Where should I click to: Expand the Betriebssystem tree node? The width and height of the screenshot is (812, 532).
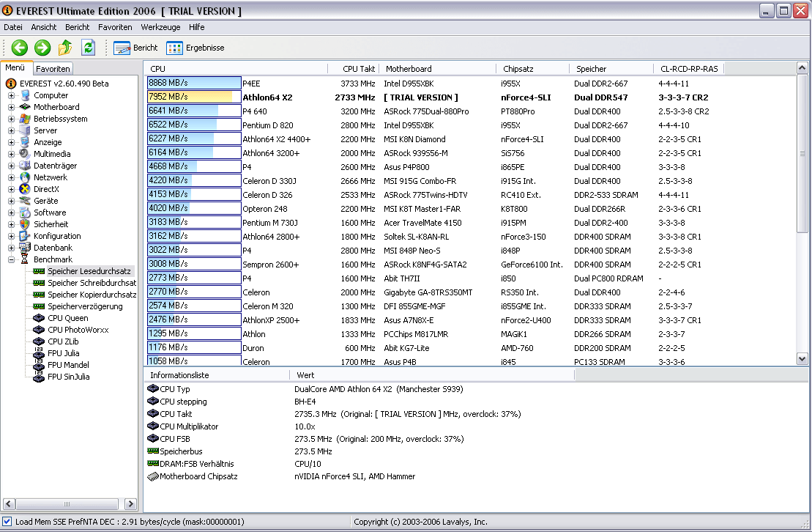tap(11, 119)
